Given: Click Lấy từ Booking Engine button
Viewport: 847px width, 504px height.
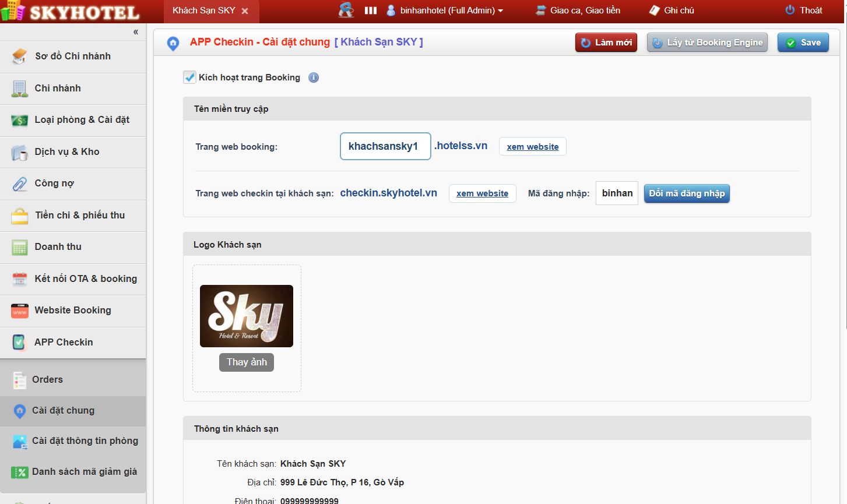Looking at the screenshot, I should pyautogui.click(x=707, y=43).
